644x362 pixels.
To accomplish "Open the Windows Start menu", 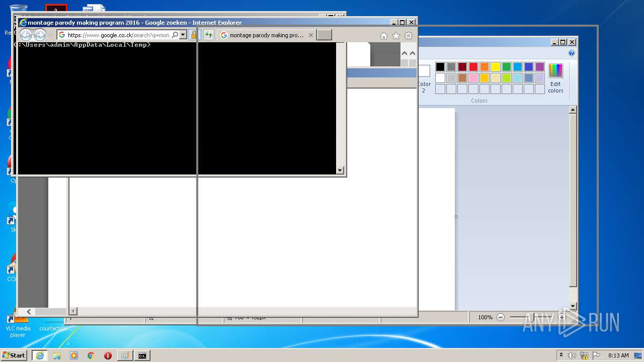I will 14,355.
